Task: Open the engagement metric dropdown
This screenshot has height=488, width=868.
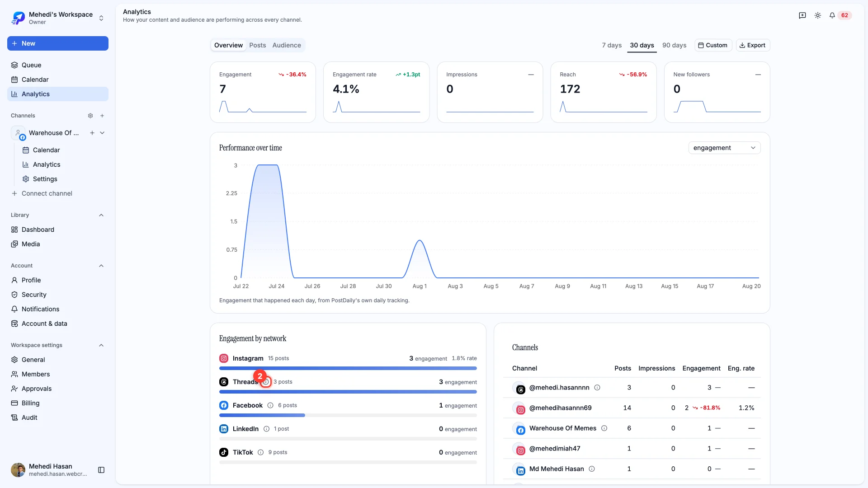Action: pos(724,148)
